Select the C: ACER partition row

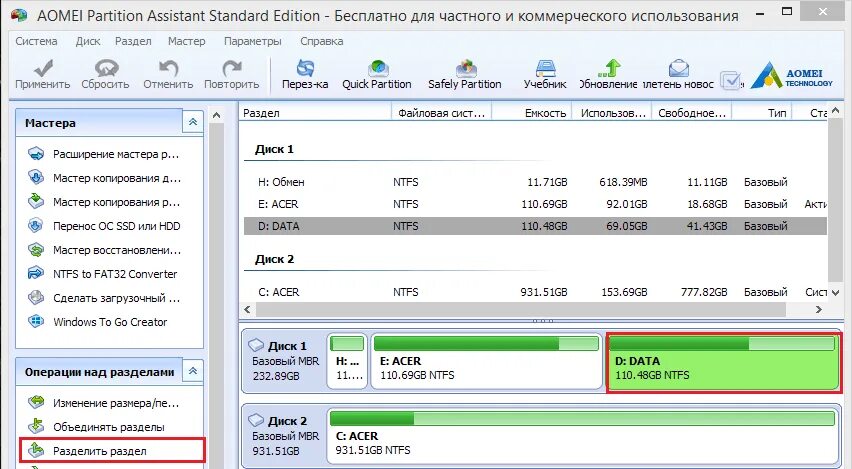535,292
